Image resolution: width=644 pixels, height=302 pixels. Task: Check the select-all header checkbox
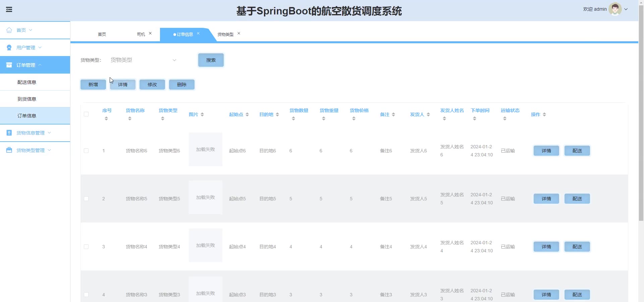pos(86,114)
